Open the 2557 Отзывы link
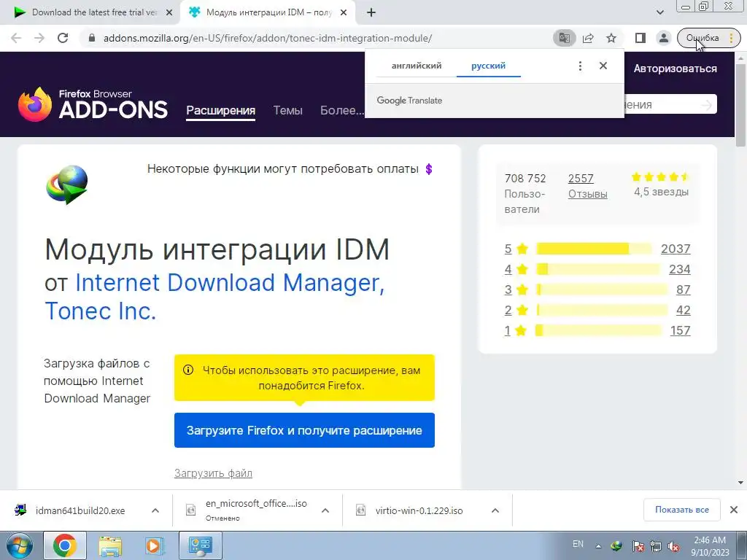The image size is (747, 560). (587, 186)
